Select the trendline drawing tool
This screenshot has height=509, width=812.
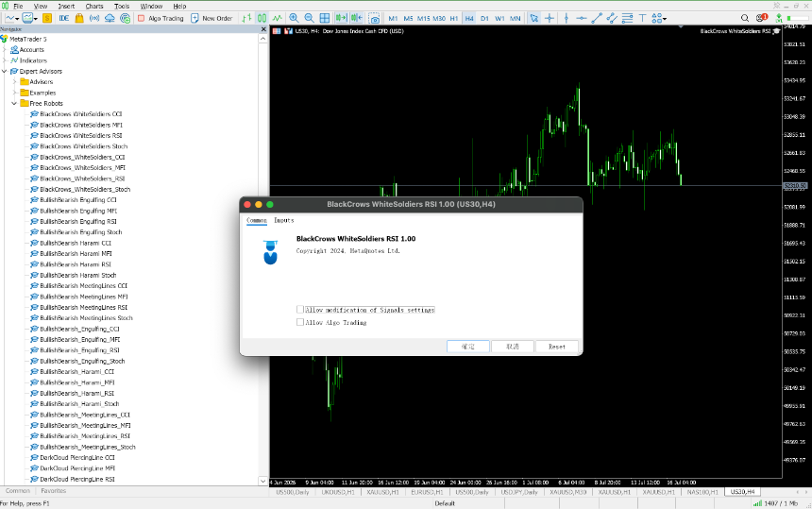coord(597,18)
